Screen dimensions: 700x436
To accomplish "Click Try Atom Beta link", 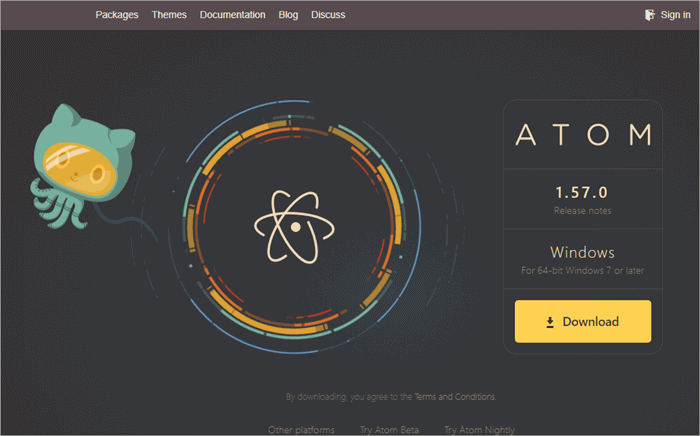I will pos(389,430).
